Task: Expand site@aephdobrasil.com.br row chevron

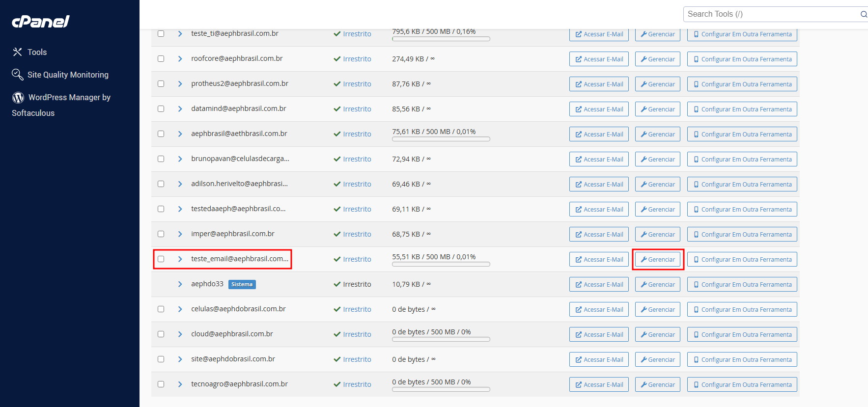Action: click(x=180, y=359)
